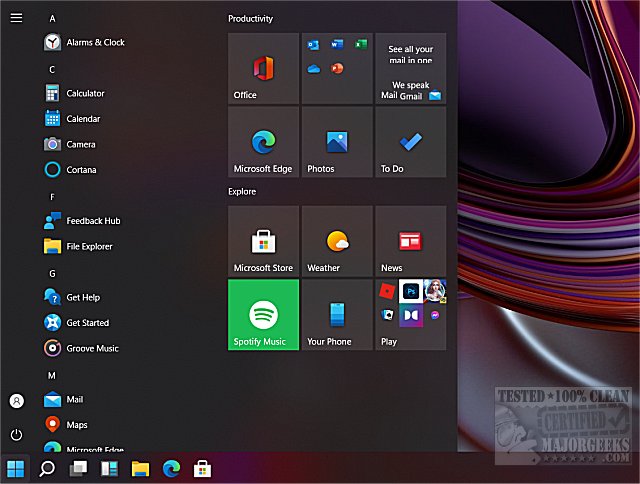This screenshot has width=640, height=484.
Task: Launch the To Do tile
Action: [x=410, y=142]
